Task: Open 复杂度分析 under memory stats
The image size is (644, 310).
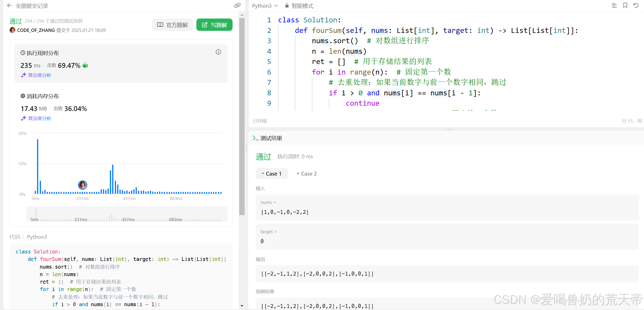Action: 36,118
